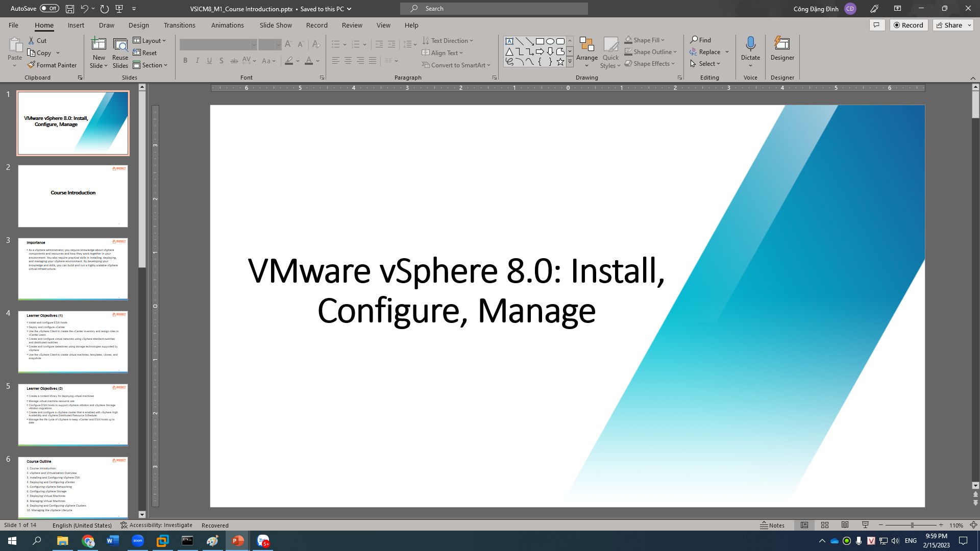This screenshot has height=551, width=980.
Task: Click Format Painter brush
Action: pyautogui.click(x=52, y=65)
